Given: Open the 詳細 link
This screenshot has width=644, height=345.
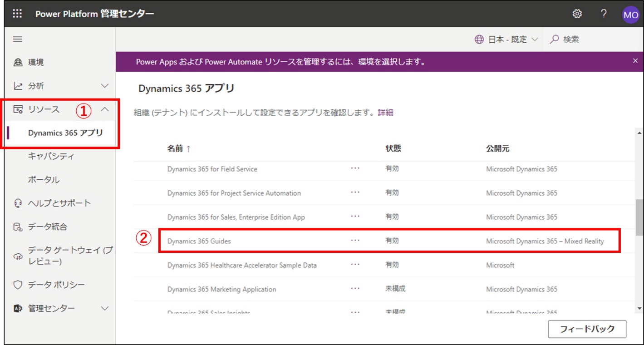Looking at the screenshot, I should pyautogui.click(x=385, y=113).
